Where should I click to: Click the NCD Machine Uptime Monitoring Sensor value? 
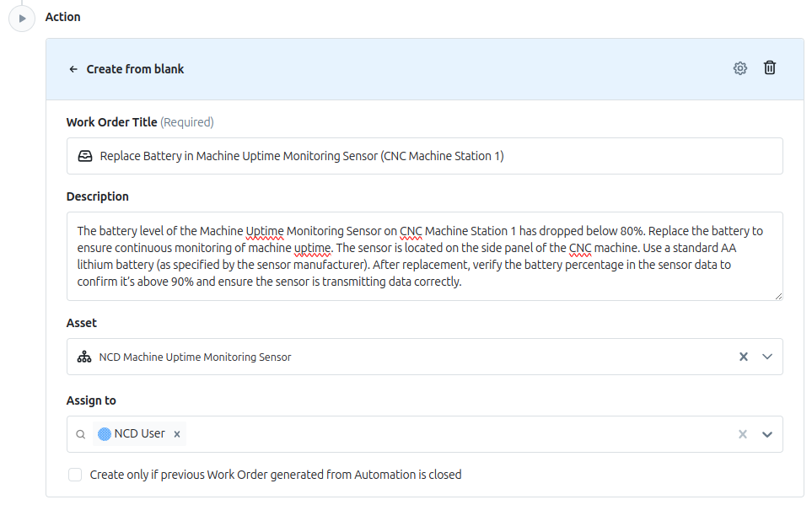(x=195, y=357)
